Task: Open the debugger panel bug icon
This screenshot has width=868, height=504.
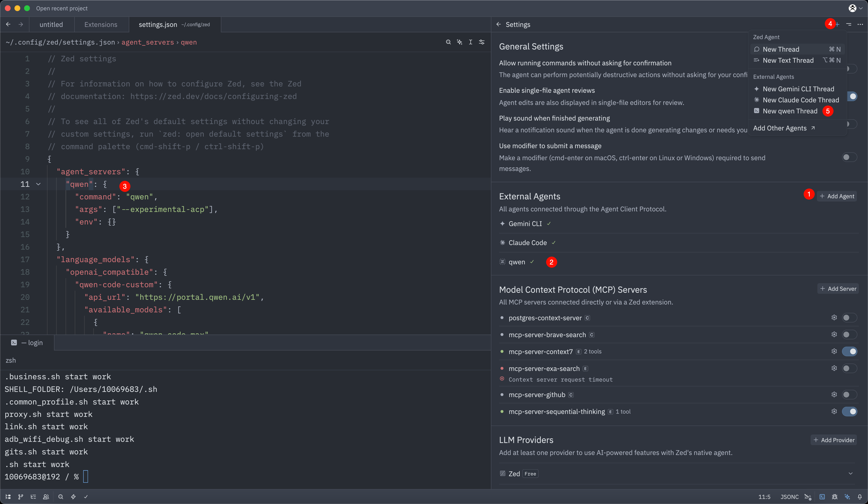Action: 834,497
